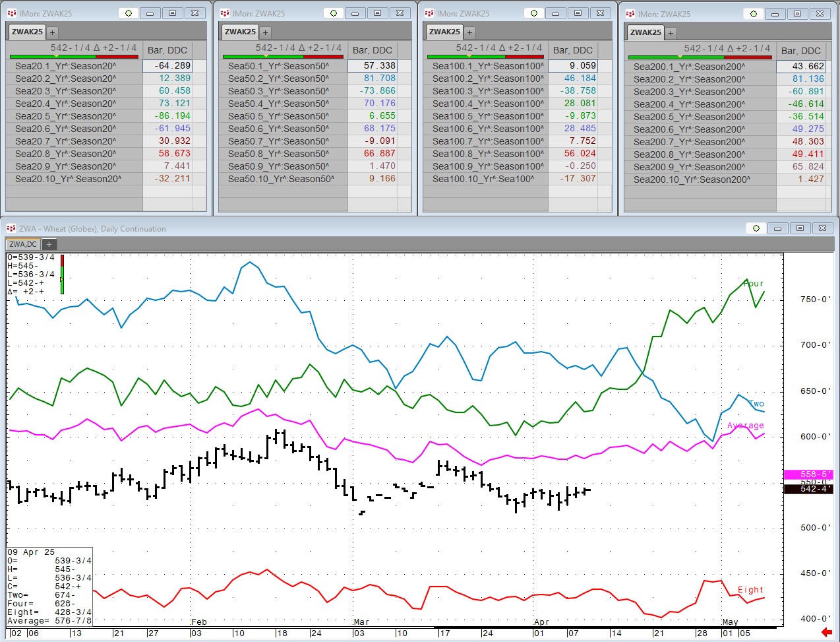Select the Sea200.4_Yr^:Season200^ row
The image size is (840, 642).
(x=700, y=104)
